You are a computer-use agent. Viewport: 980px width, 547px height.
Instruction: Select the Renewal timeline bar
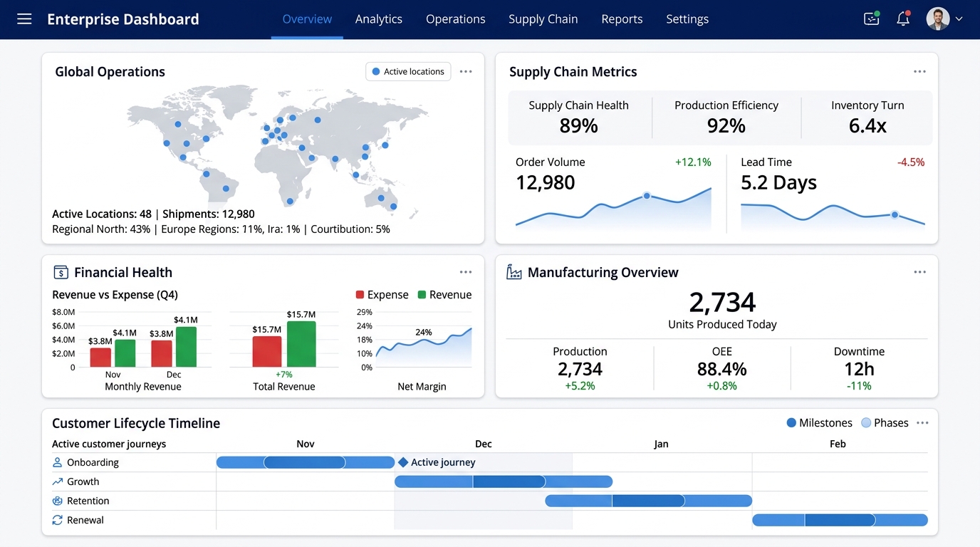[x=840, y=520]
